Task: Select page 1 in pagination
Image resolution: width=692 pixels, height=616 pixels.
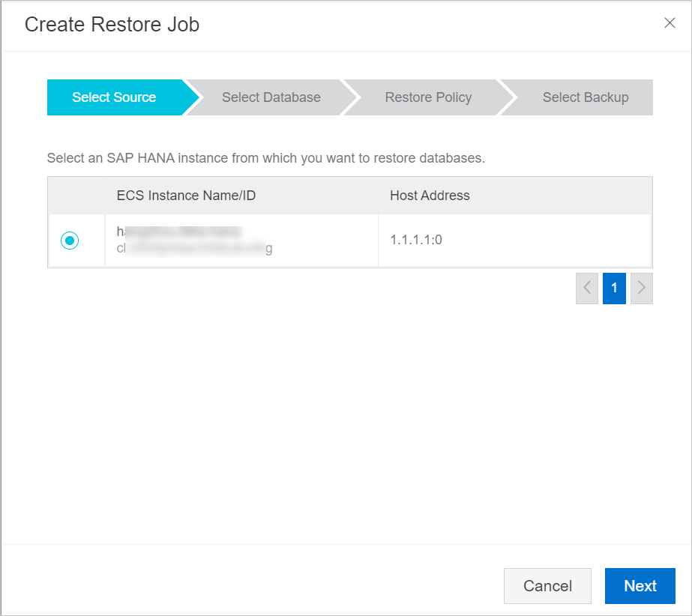Action: coord(614,288)
